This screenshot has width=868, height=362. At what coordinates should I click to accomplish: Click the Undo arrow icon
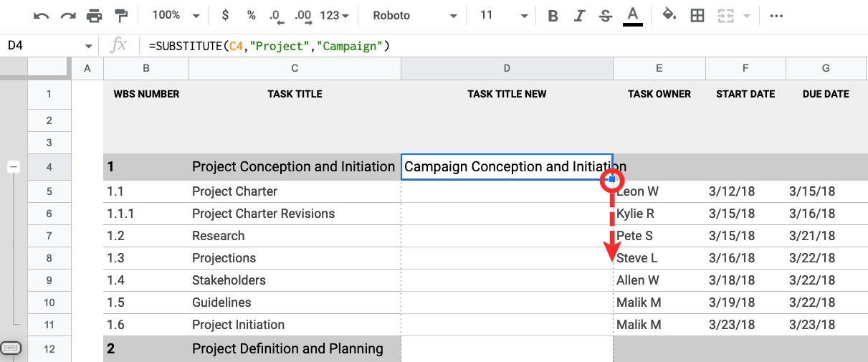pos(42,15)
